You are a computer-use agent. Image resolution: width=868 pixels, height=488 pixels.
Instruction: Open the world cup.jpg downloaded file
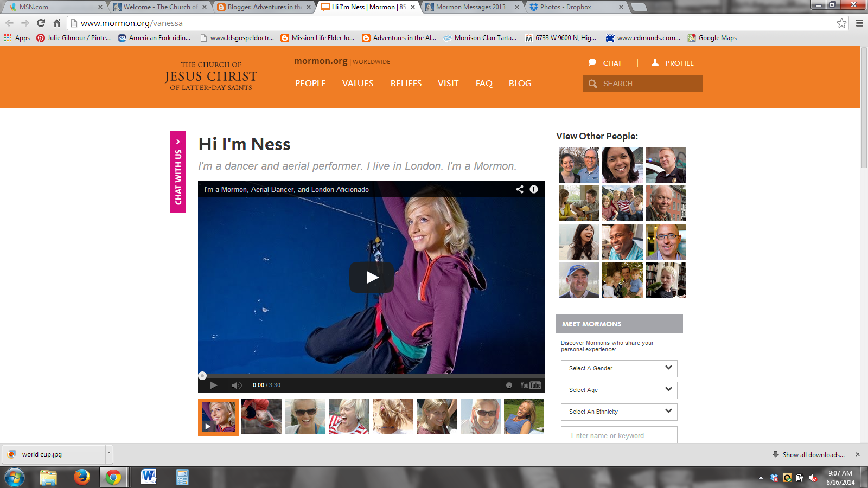point(54,454)
